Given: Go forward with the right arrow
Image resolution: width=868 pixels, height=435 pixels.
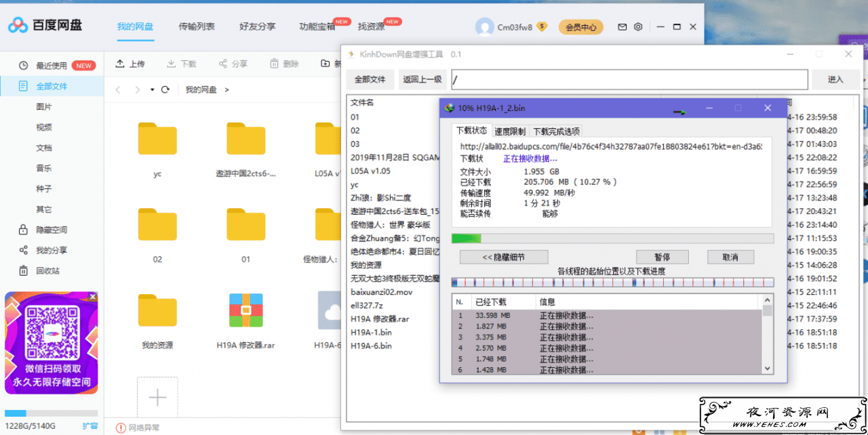Looking at the screenshot, I should [138, 89].
